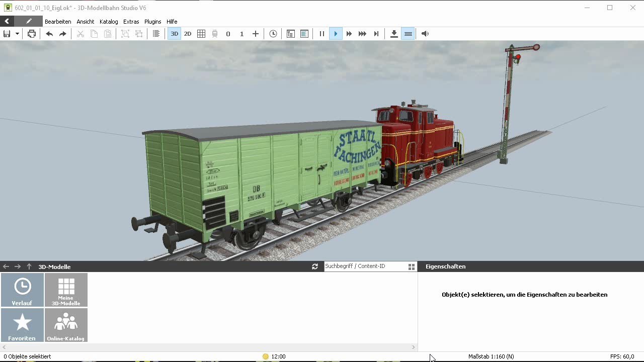Open the Bearbeiten menu
The width and height of the screenshot is (644, 362).
58,22
